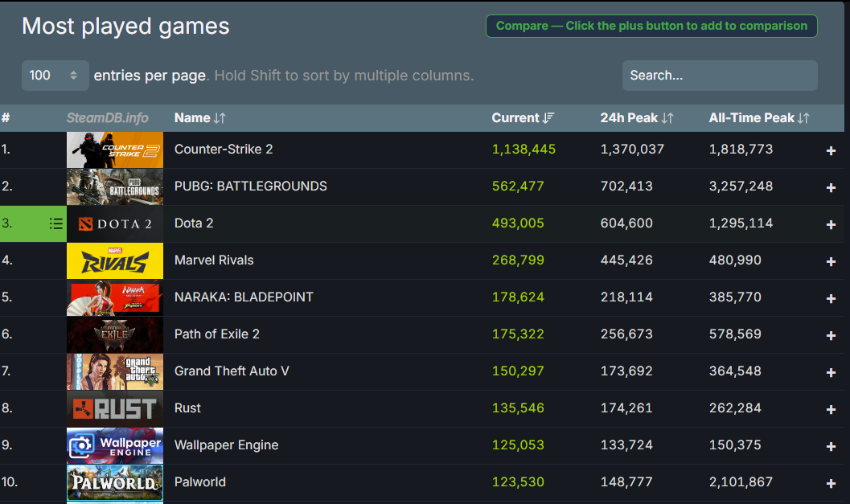
Task: Click the Compare comparison button
Action: tap(651, 26)
